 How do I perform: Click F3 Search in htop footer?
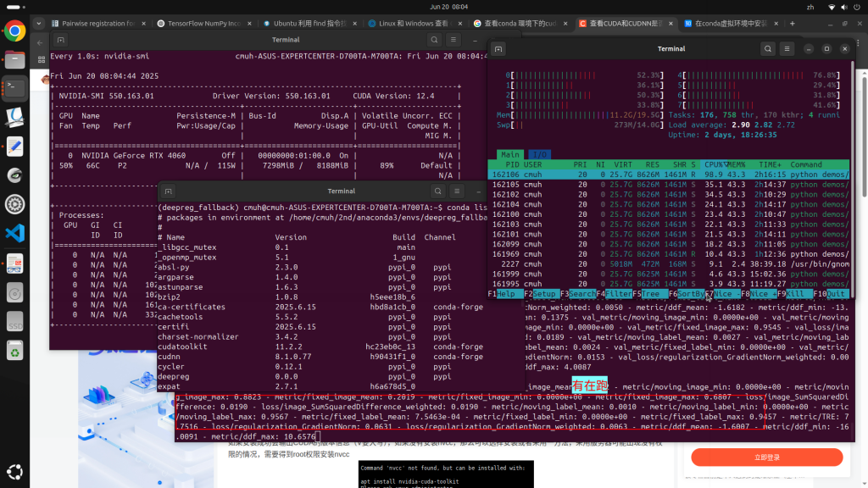[578, 294]
